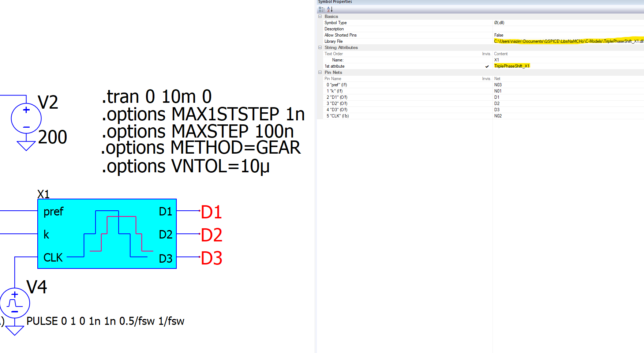Click the ground symbol under V4
The height and width of the screenshot is (353, 644).
pos(15,330)
